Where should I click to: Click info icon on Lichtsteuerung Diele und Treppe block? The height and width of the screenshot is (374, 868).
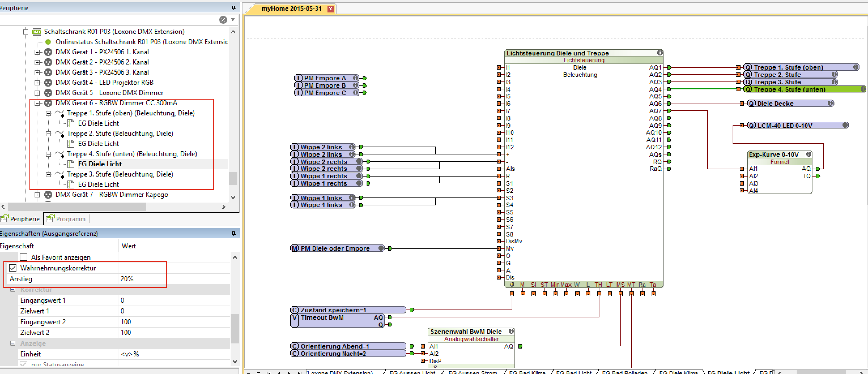coord(660,53)
